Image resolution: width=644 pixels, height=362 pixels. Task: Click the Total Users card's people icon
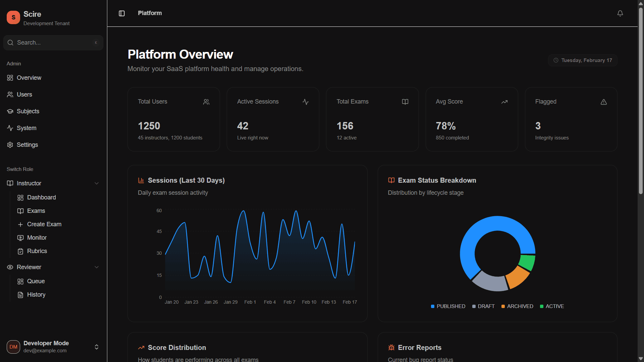coord(206,102)
